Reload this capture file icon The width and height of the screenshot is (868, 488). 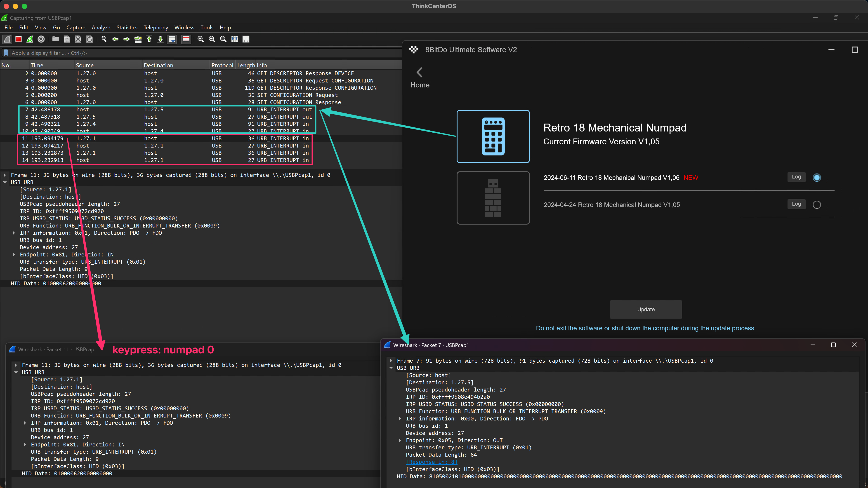tap(89, 39)
